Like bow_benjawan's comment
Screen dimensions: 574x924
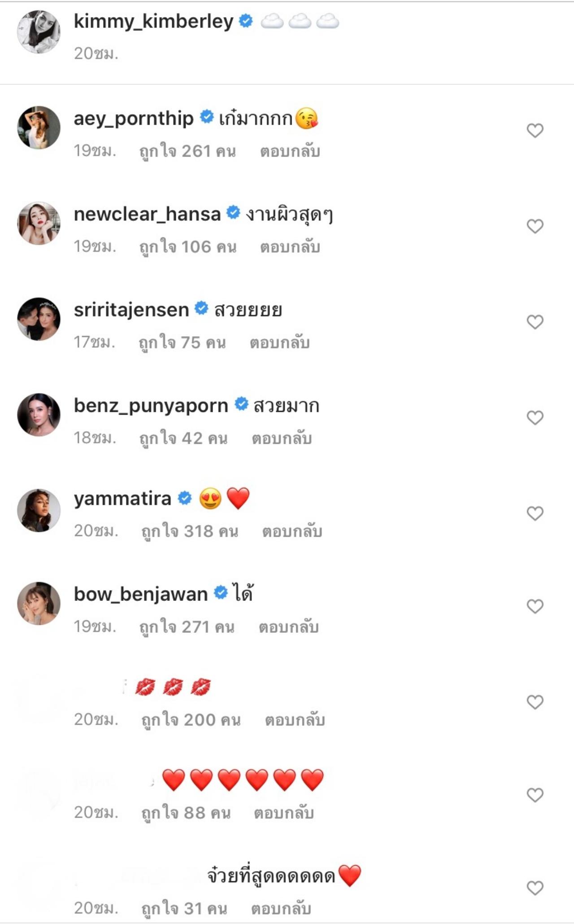pos(535,606)
